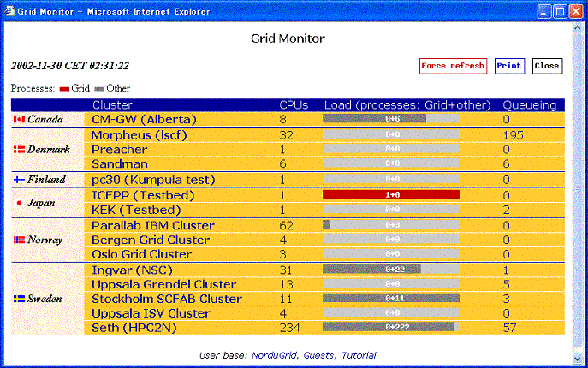Click the scrollbar up arrow
Viewport: 588px width, 368px height.
coord(578,27)
